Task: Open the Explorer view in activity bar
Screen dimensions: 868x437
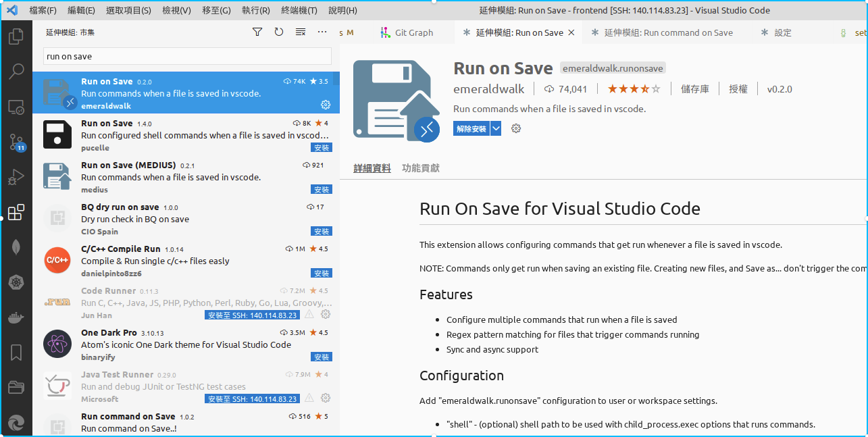Action: click(16, 36)
